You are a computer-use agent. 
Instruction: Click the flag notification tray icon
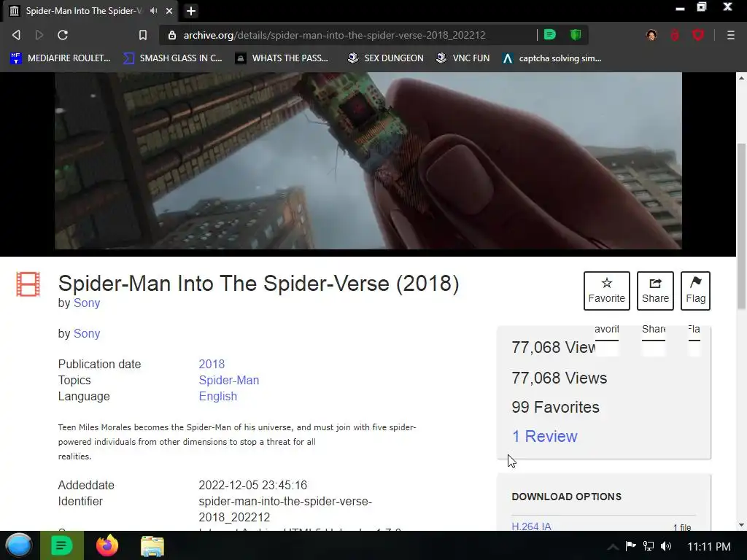point(631,545)
